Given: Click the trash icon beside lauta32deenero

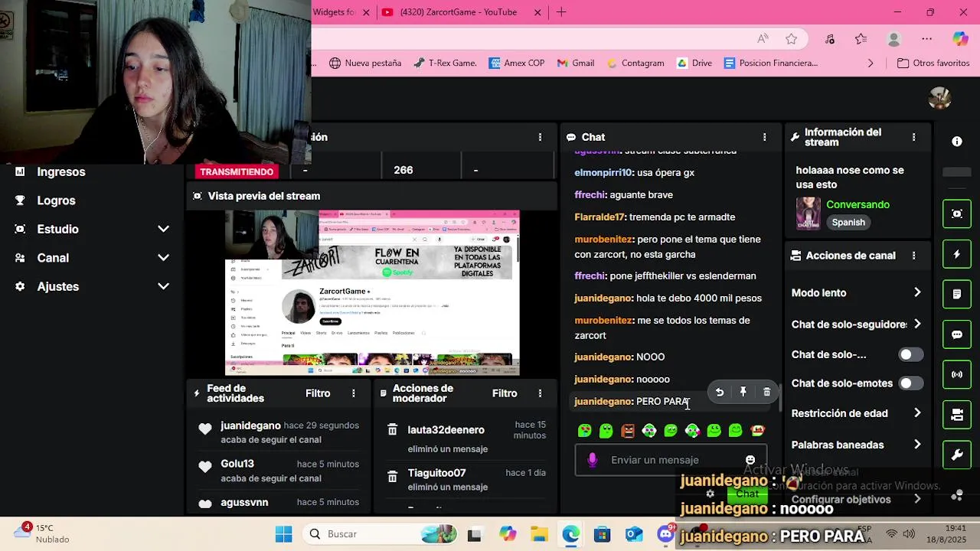Looking at the screenshot, I should click(392, 430).
